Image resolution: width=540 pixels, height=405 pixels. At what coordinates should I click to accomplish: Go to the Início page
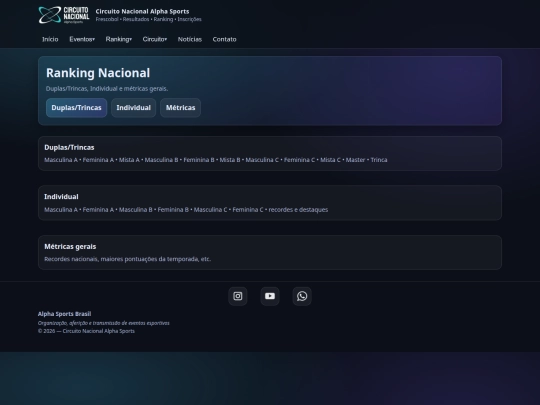[50, 39]
